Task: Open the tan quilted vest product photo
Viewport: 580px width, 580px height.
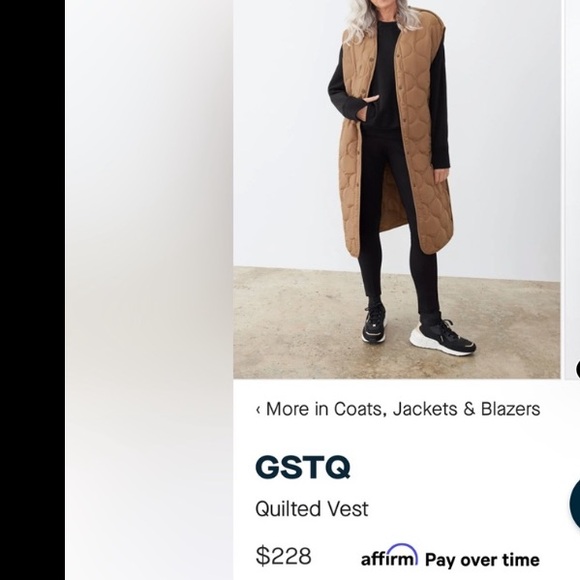Action: pos(397,189)
